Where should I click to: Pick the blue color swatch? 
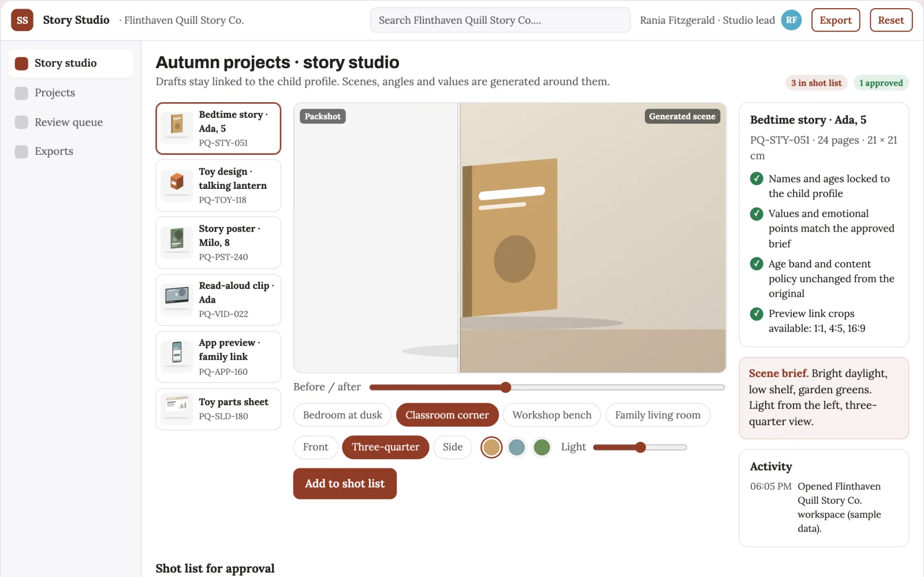517,447
